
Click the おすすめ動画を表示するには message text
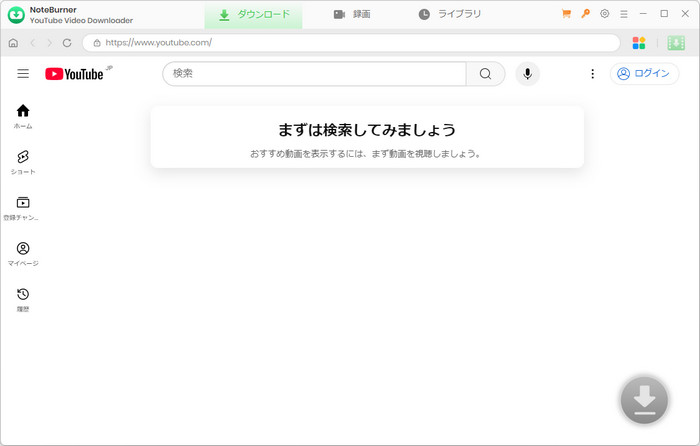tap(366, 154)
